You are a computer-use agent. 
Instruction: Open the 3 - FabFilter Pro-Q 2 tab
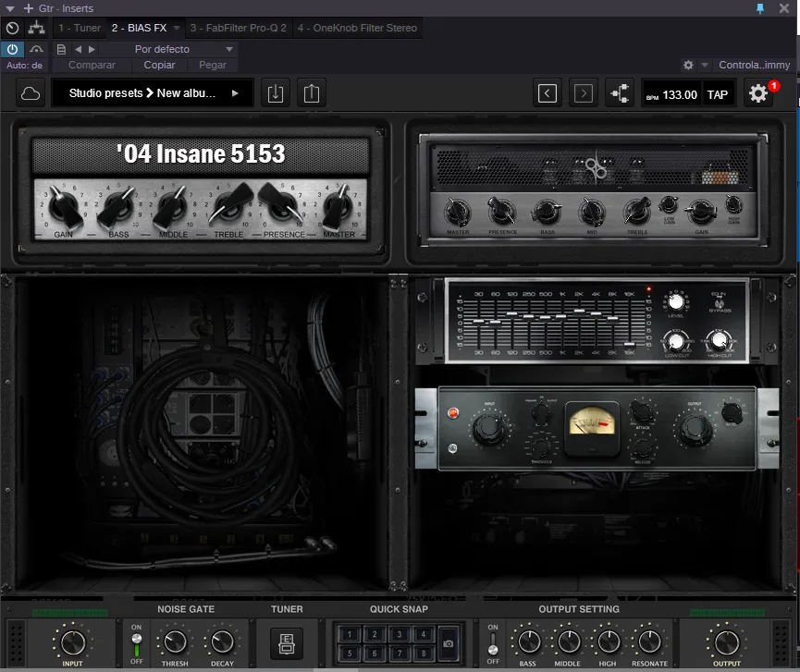coord(239,28)
